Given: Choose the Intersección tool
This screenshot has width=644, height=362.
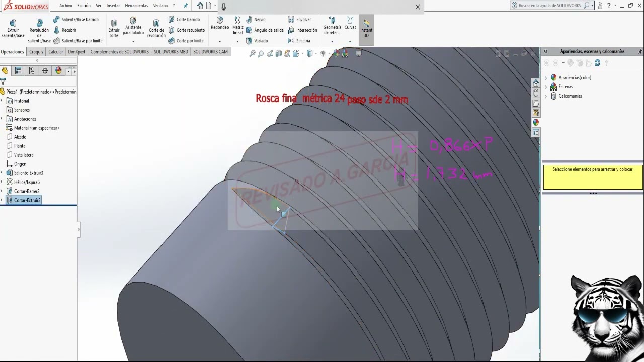Looking at the screenshot, I should point(302,30).
